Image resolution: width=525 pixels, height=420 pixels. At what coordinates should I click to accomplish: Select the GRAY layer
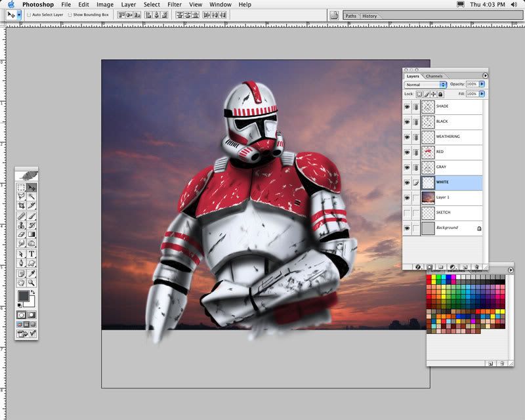(451, 167)
